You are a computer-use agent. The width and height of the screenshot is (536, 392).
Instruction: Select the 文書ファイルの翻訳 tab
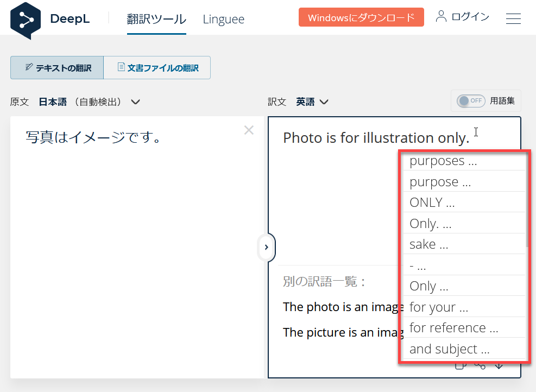pyautogui.click(x=157, y=68)
